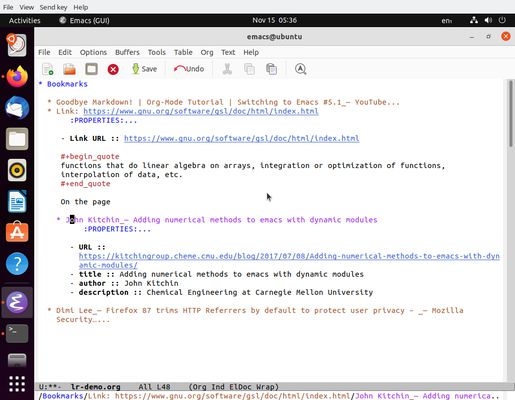Viewport: 515px width, 400px height.
Task: Click the Copy toolbar icon
Action: 249,69
